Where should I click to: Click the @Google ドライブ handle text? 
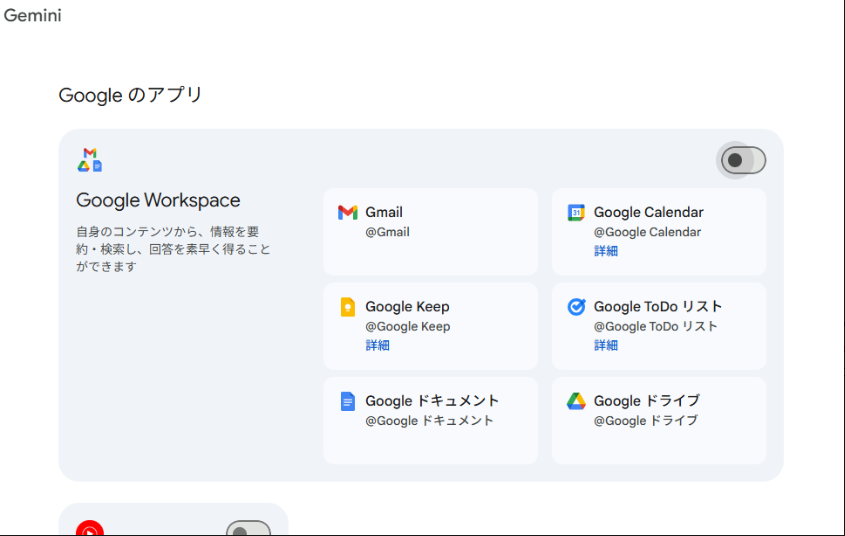646,421
